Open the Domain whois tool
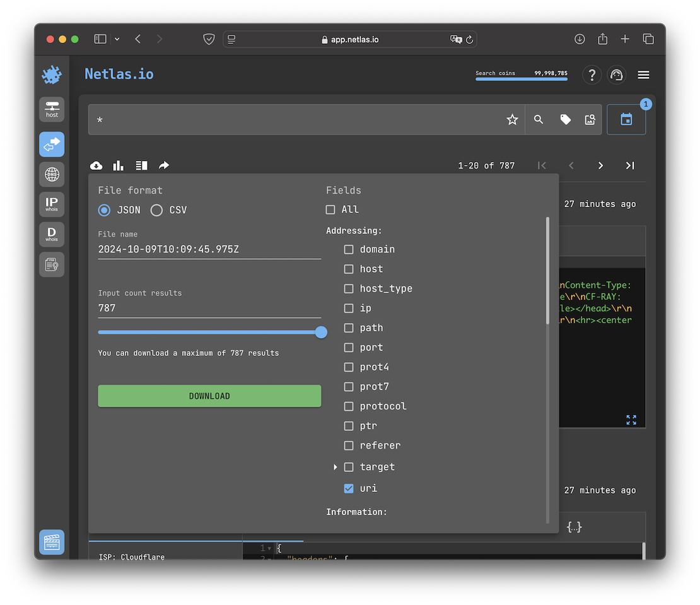 51,234
